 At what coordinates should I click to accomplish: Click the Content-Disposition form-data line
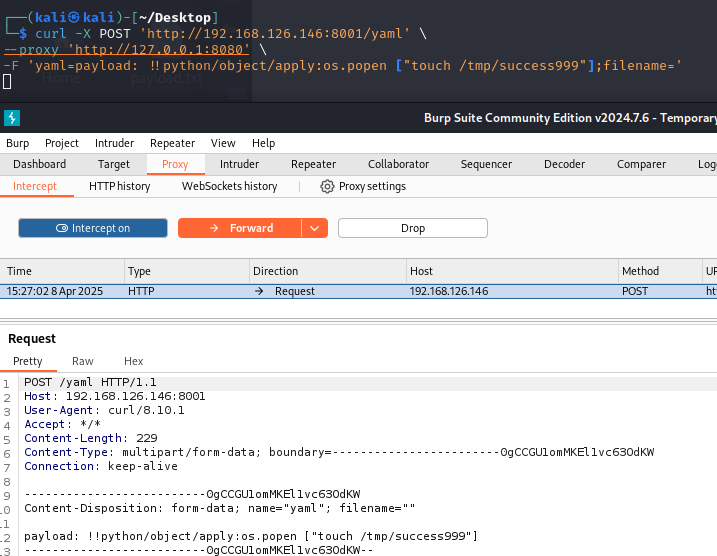[x=219, y=508]
